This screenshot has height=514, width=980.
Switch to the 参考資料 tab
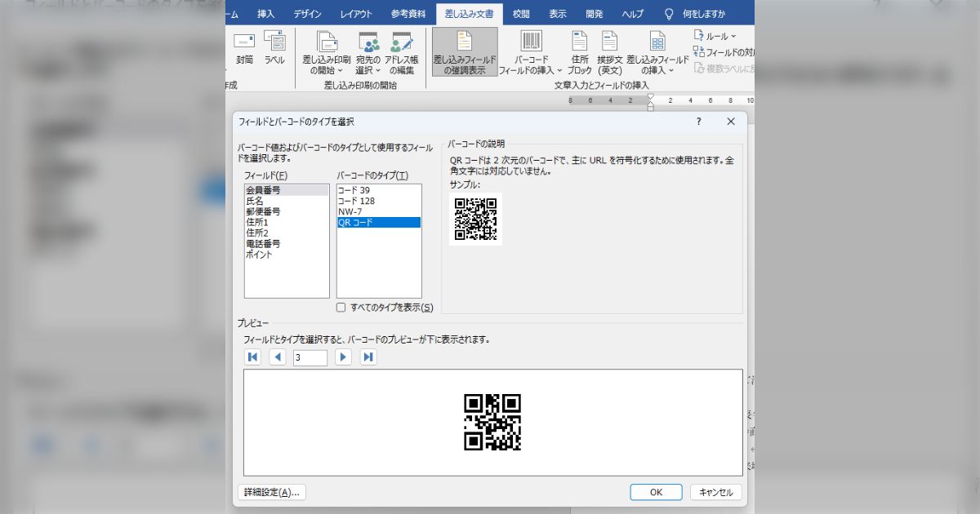coord(408,14)
